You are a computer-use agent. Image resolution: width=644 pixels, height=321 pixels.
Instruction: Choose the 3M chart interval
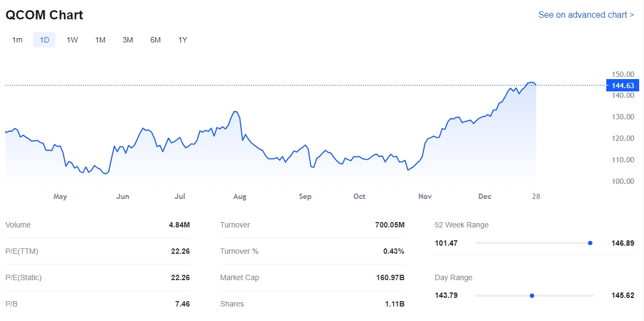[128, 40]
